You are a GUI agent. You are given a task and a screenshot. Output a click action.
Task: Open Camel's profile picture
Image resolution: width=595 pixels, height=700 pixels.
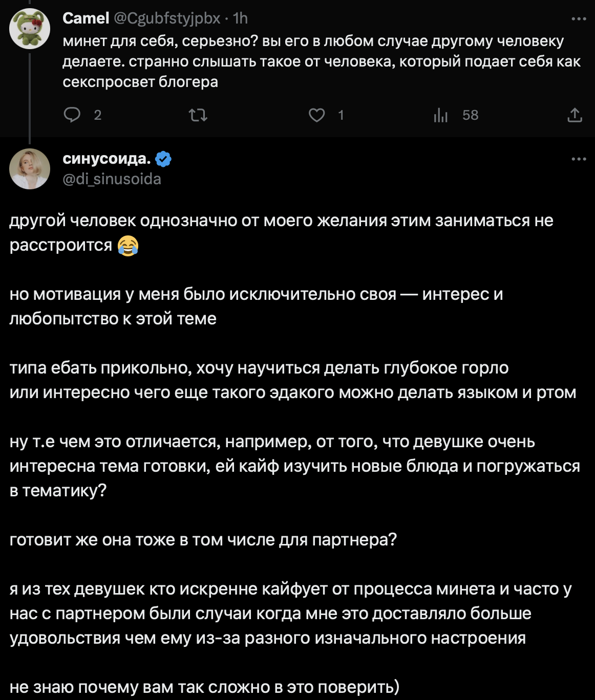tap(30, 29)
